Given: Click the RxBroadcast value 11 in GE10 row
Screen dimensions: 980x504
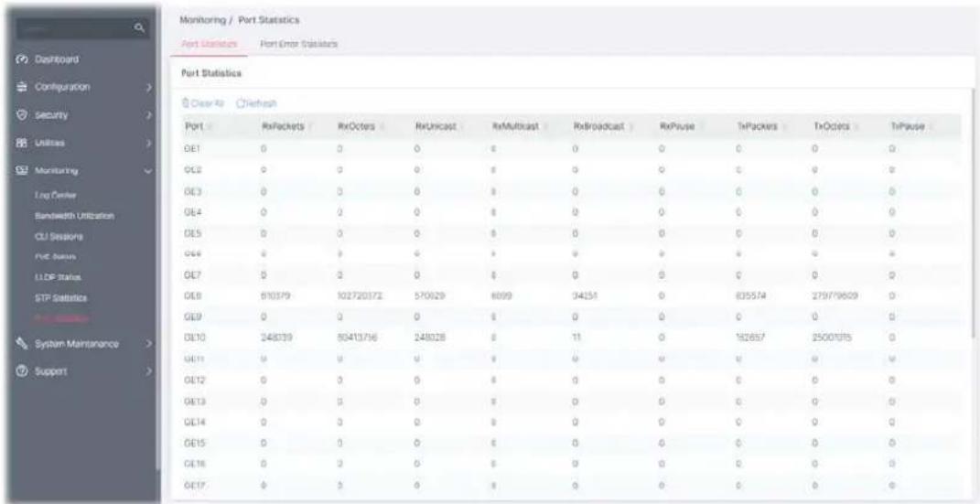Looking at the screenshot, I should click(576, 338).
